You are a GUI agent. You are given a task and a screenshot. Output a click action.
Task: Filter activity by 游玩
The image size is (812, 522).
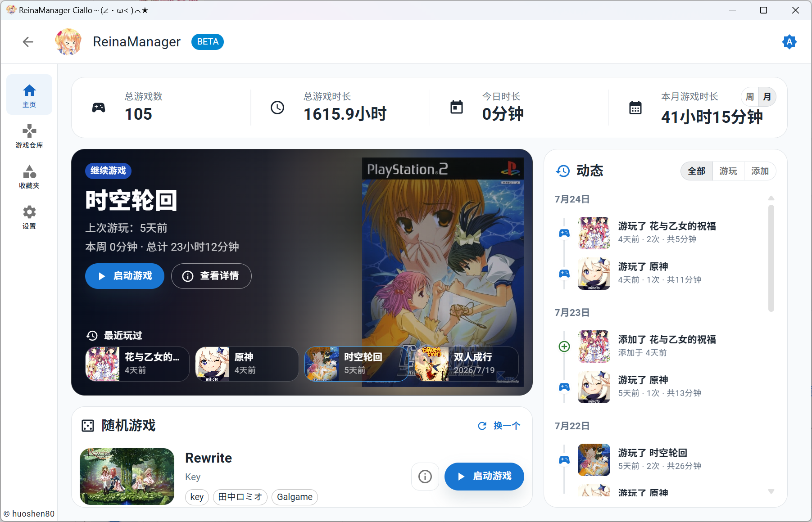click(728, 171)
